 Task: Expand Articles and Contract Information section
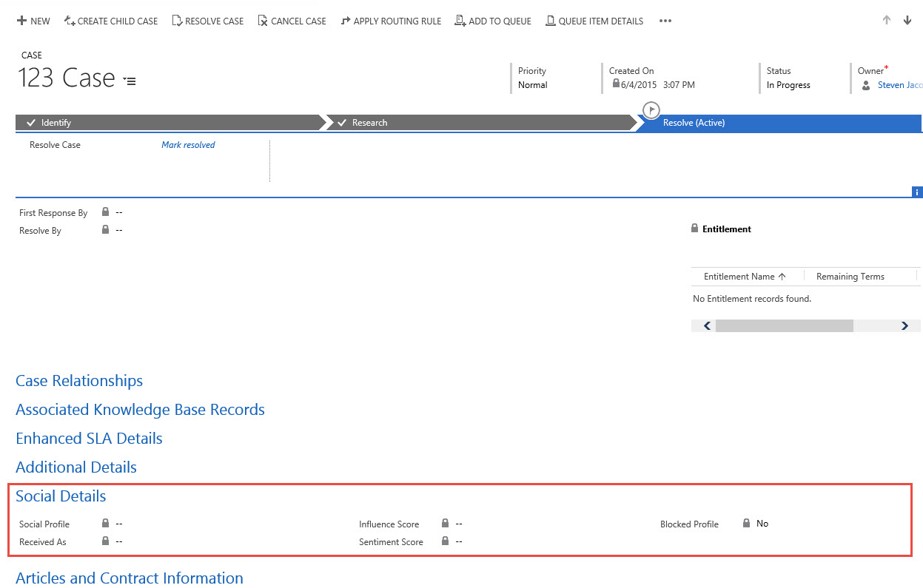coord(130,578)
